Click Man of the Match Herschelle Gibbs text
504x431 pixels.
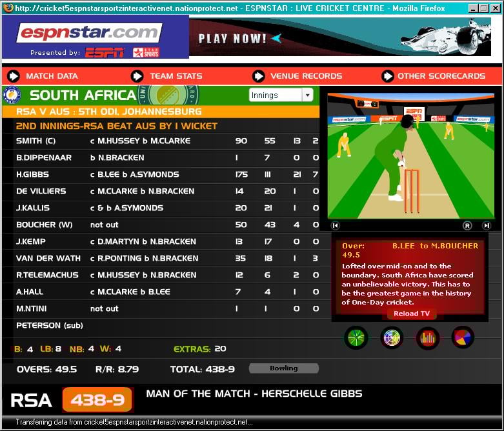(254, 394)
